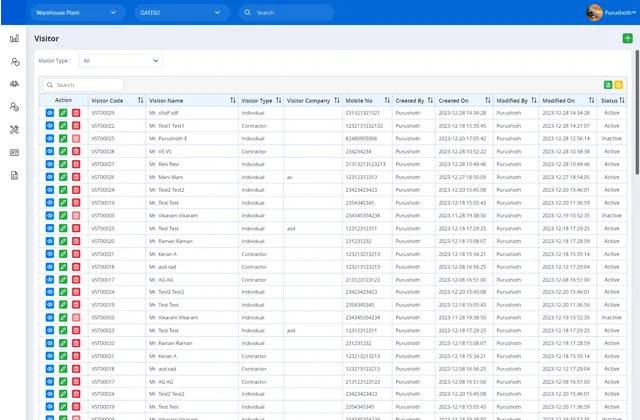This screenshot has height=420, width=640.
Task: Edit visitor VST00028 with the green pencil icon
Action: coord(63,151)
